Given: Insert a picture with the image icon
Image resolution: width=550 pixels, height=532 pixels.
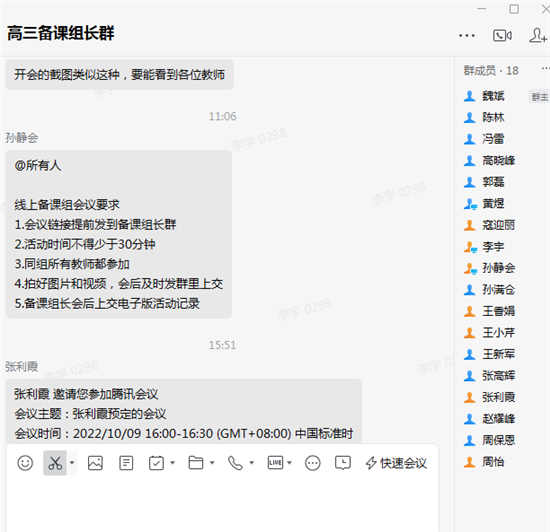Looking at the screenshot, I should [95, 463].
